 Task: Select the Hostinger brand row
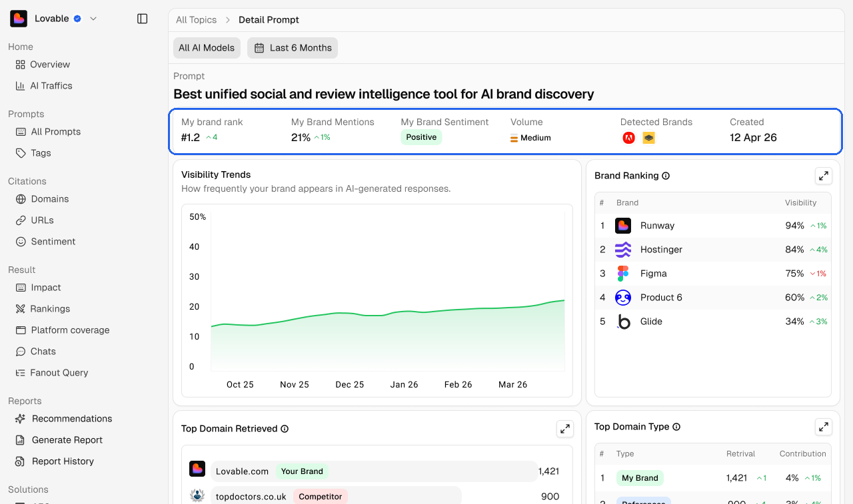[x=713, y=250]
